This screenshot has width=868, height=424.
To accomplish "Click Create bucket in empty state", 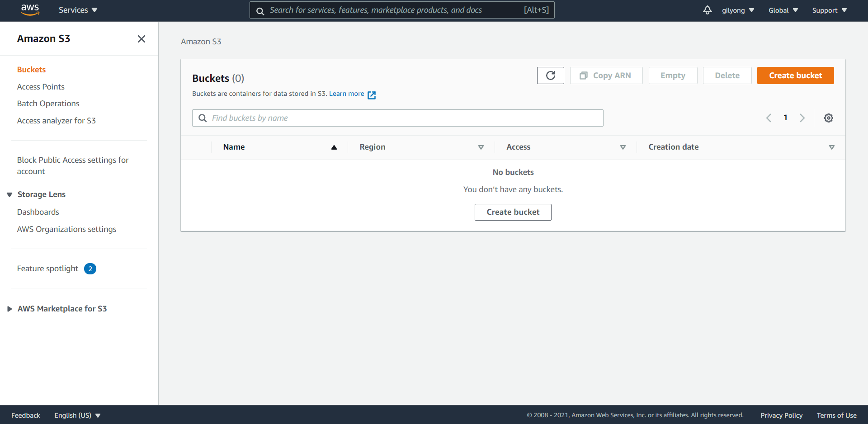I will coord(513,212).
